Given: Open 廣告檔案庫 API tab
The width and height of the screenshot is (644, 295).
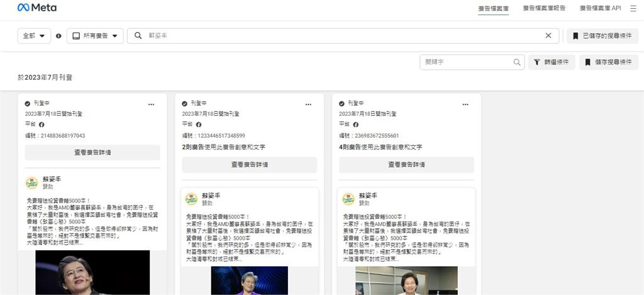Looking at the screenshot, I should click(x=600, y=8).
